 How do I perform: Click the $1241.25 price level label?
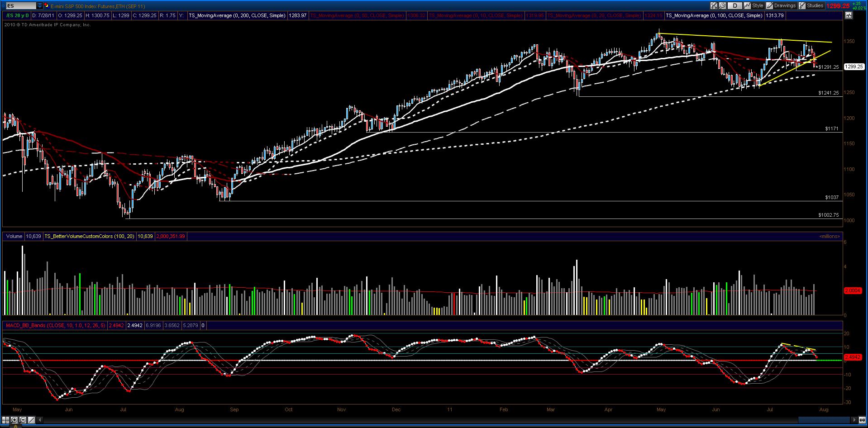click(x=829, y=93)
